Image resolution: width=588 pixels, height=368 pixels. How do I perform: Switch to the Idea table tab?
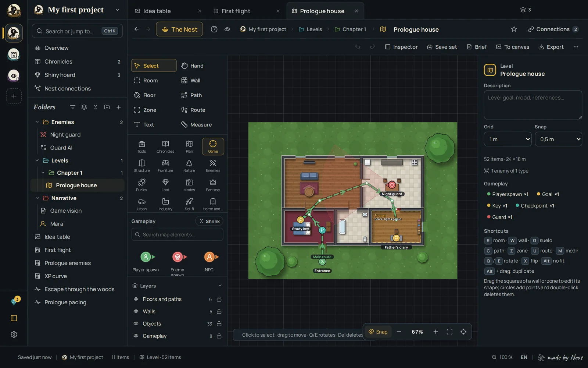pos(157,11)
